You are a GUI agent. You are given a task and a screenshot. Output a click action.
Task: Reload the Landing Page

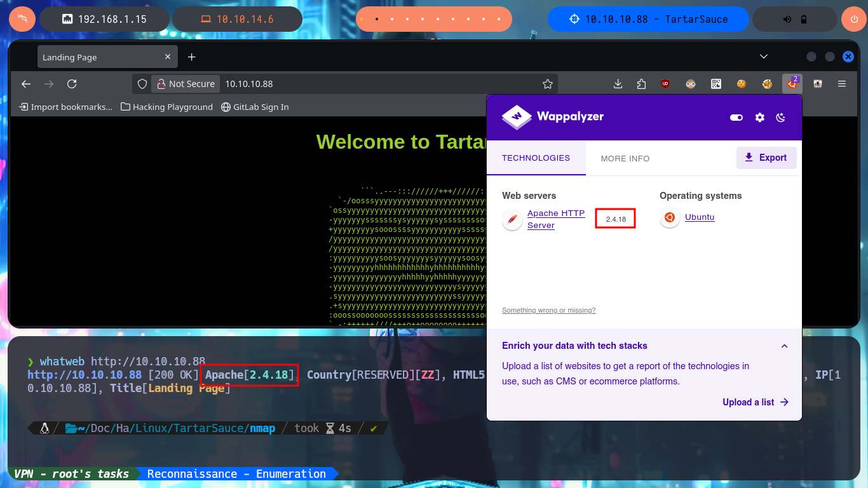(x=72, y=84)
